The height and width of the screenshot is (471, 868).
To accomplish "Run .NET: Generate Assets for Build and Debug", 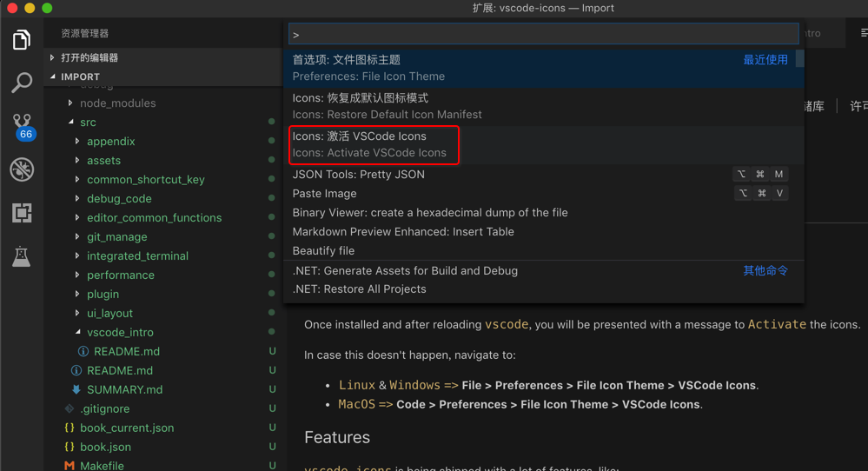I will [544, 270].
